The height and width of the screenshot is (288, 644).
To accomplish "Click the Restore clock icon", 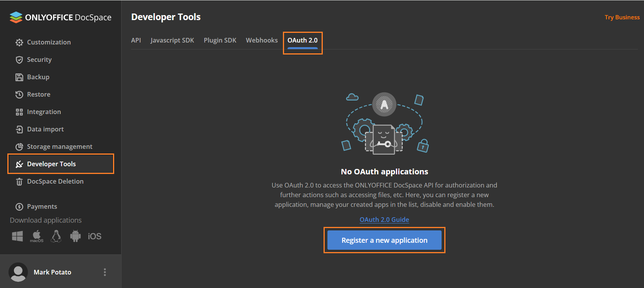I will pos(19,95).
